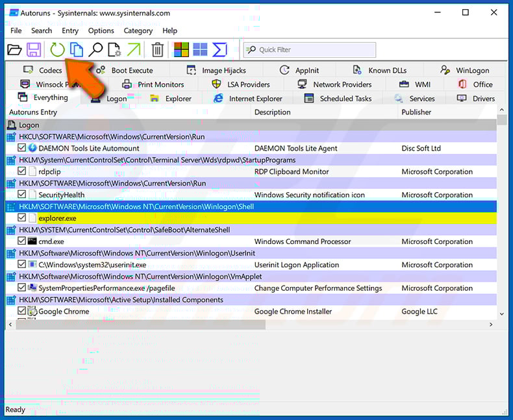Switch to the Drivers tab
This screenshot has height=420, width=513.
click(x=476, y=99)
